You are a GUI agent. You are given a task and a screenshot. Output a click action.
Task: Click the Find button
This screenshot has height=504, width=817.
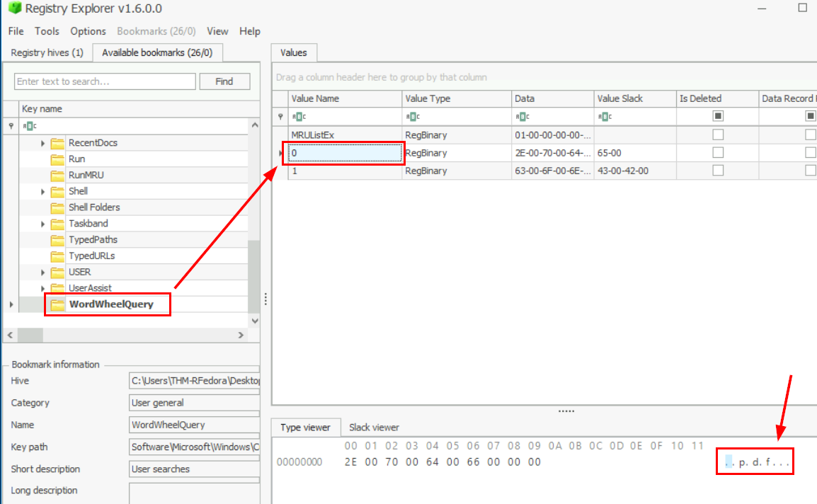click(x=224, y=81)
